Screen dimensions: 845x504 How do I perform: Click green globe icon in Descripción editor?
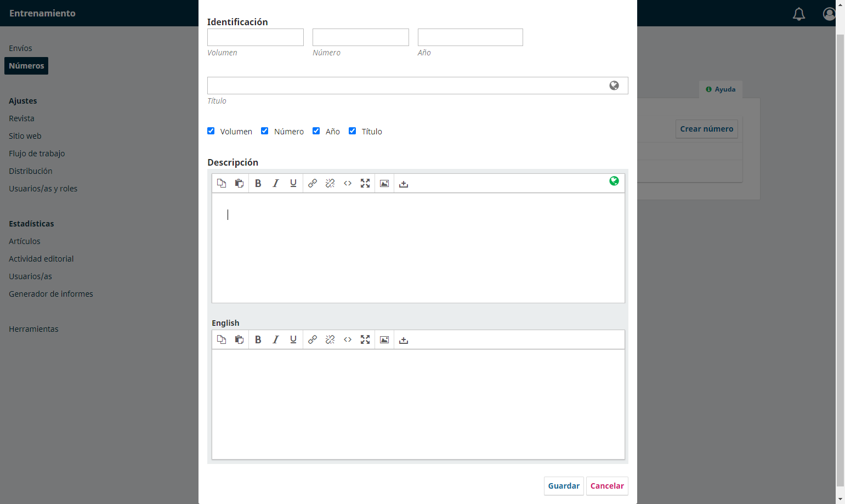[x=614, y=181]
